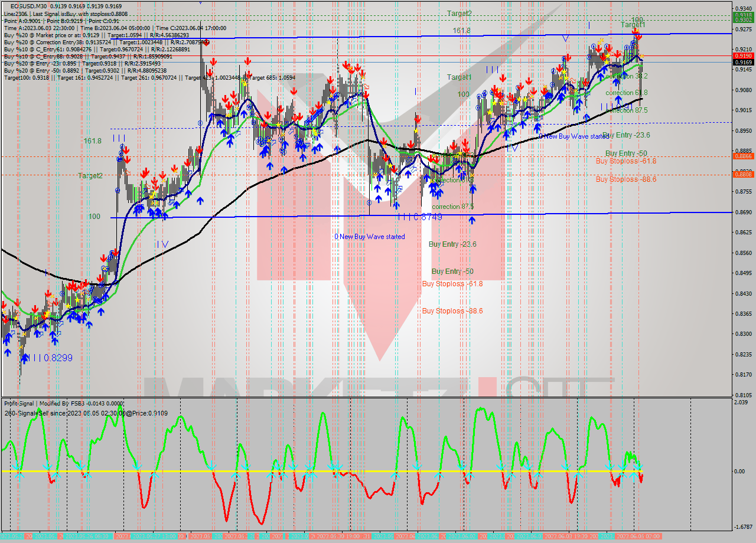Image resolution: width=756 pixels, height=543 pixels.
Task: Click the red 0.9190 price tag
Action: tap(742, 55)
